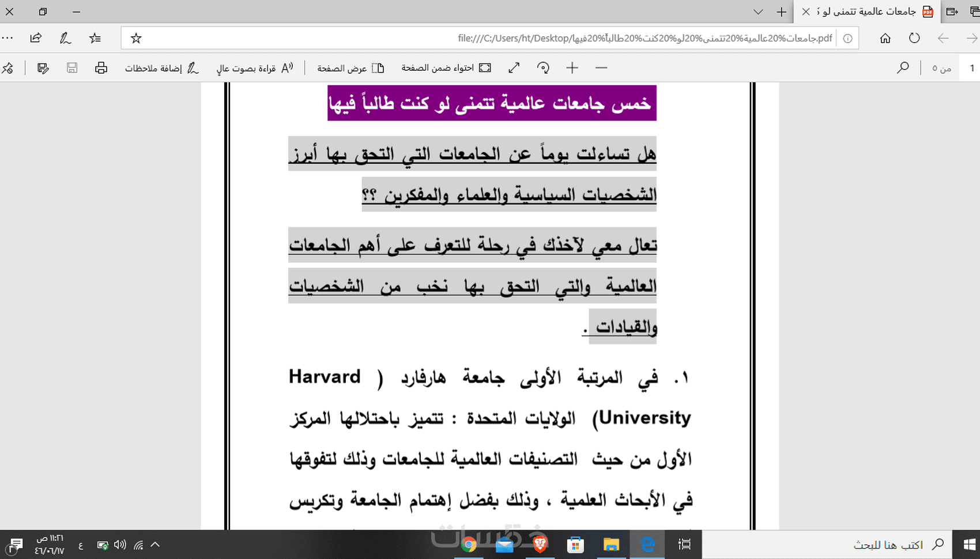Click the PDF page number field
The image size is (980, 559).
click(x=971, y=68)
